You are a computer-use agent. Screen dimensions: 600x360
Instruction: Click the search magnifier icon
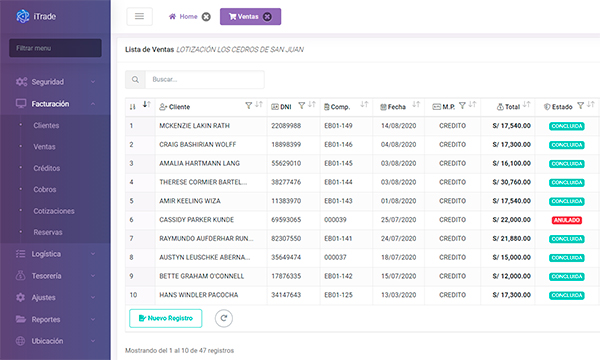pos(135,80)
